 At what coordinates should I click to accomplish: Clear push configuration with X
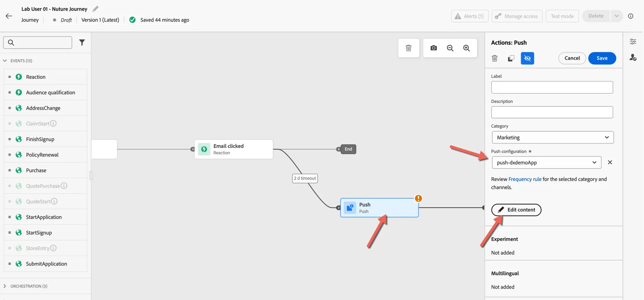(x=610, y=162)
